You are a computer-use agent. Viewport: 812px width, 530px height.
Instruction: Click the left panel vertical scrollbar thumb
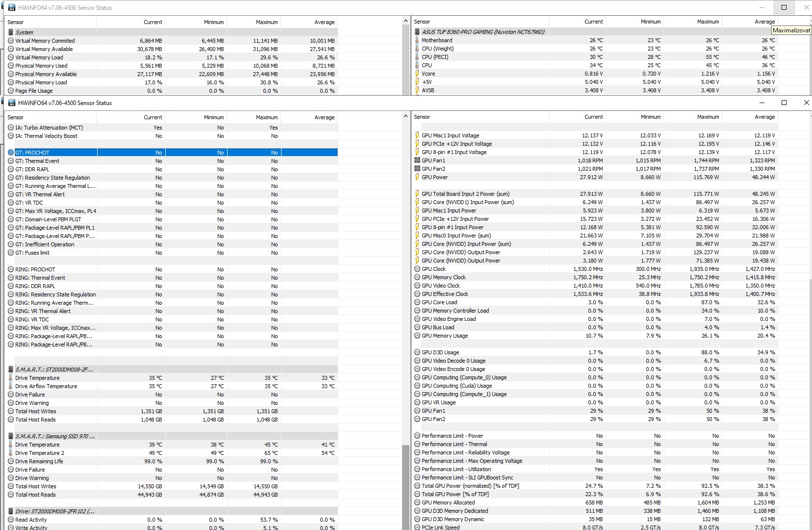[x=405, y=487]
